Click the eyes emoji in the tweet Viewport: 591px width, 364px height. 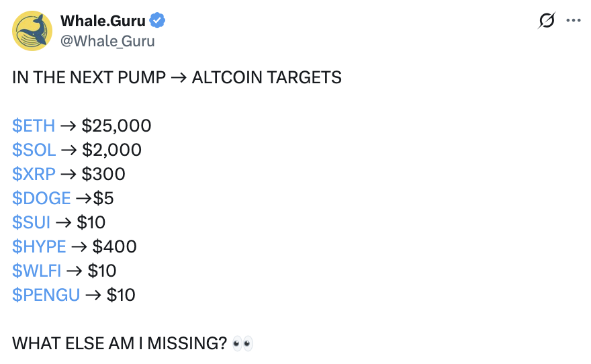(242, 343)
